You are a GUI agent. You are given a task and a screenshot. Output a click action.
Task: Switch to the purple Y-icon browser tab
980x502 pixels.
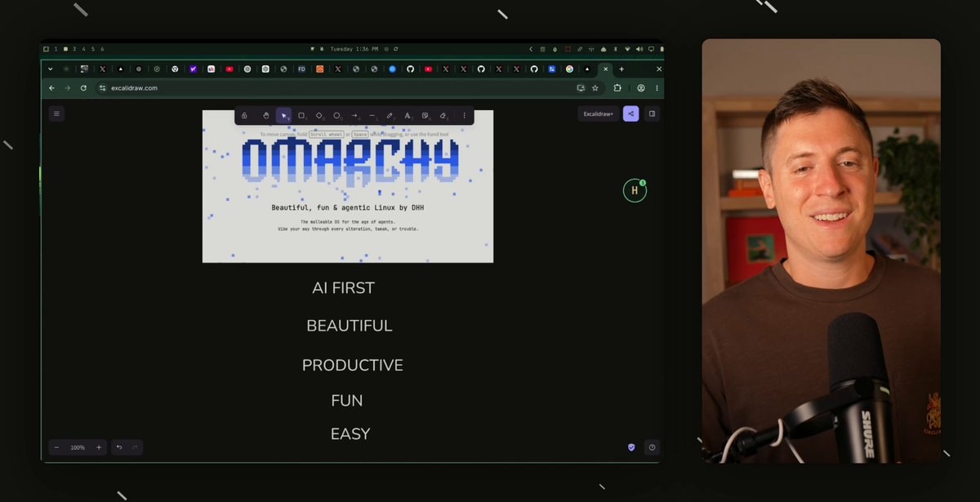(x=194, y=69)
